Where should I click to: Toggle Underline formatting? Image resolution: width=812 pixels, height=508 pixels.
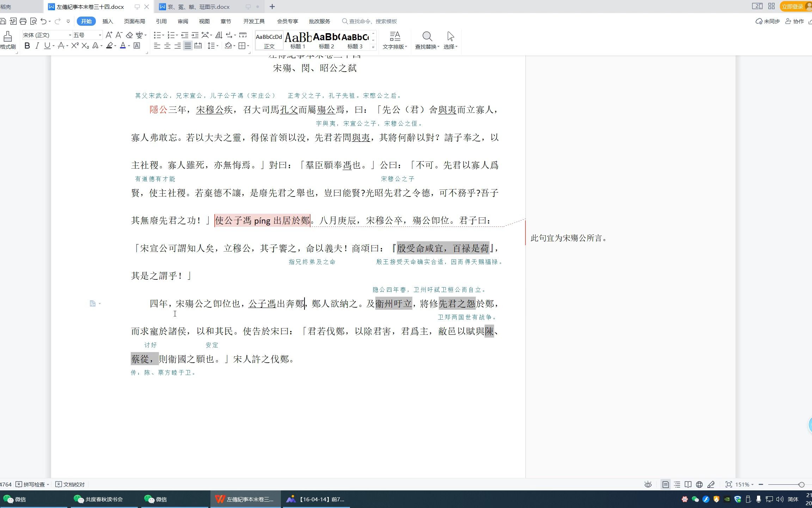[47, 46]
